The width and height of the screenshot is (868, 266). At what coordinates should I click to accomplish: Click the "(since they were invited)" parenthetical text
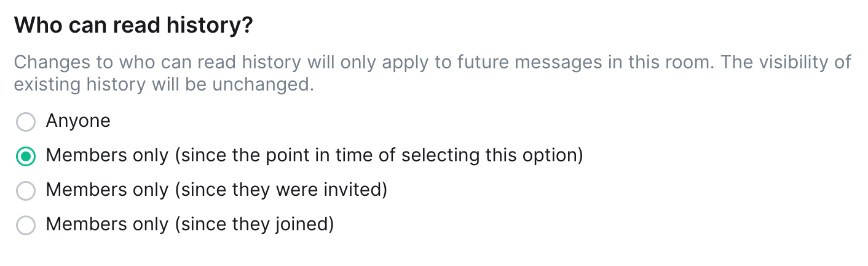coord(281,190)
